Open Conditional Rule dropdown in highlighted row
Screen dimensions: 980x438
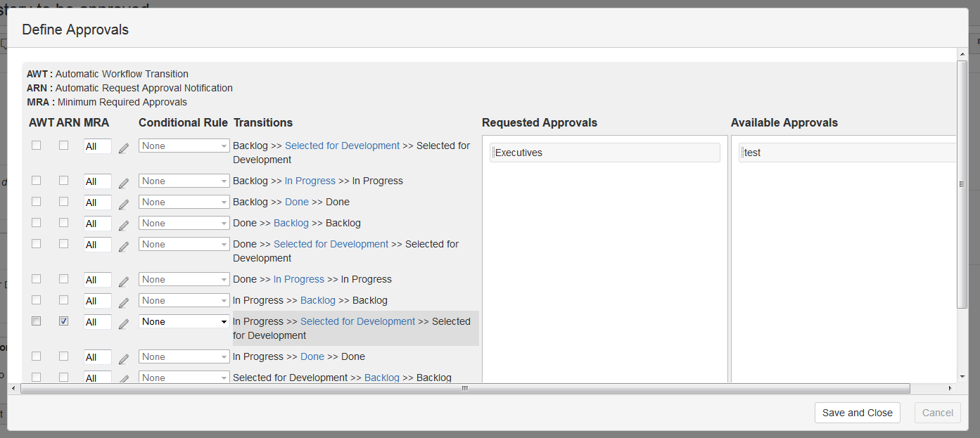click(184, 321)
